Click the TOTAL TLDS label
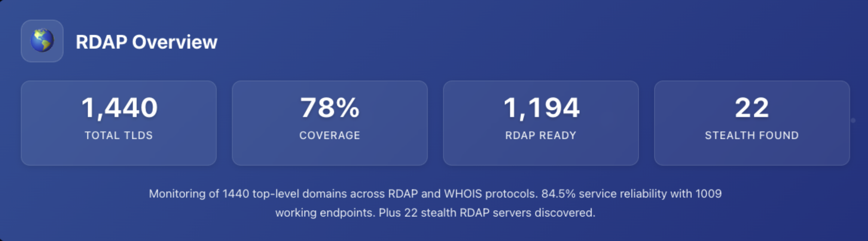Viewport: 868px width, 241px height. click(119, 135)
